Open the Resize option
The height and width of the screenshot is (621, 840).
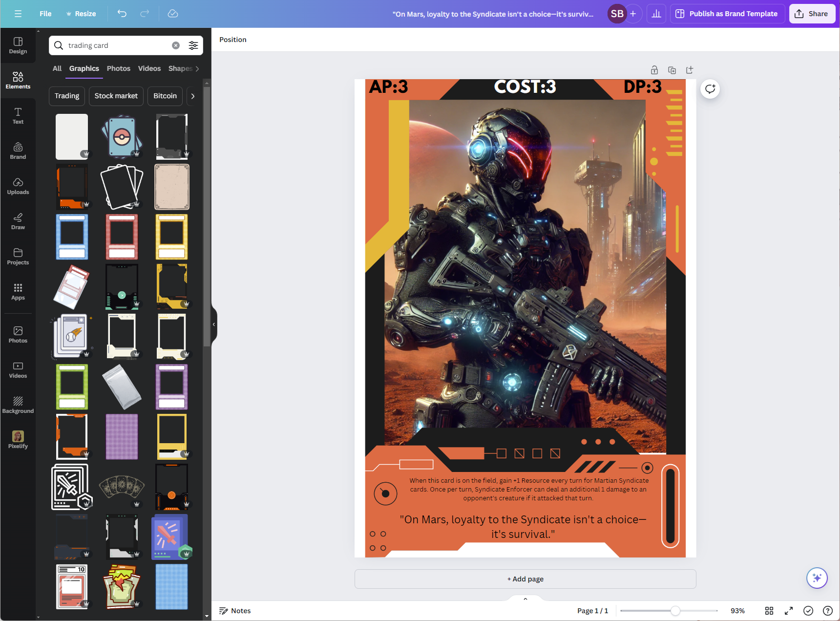click(x=81, y=14)
